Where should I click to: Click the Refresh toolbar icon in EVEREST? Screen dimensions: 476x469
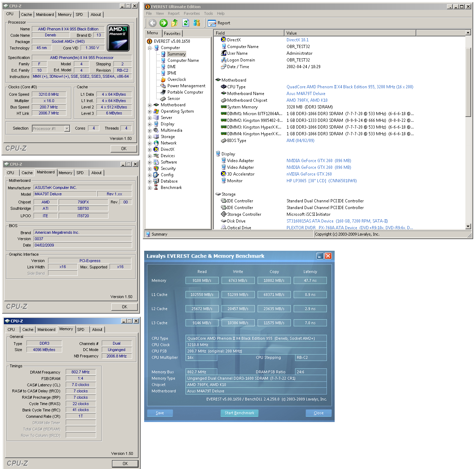186,23
